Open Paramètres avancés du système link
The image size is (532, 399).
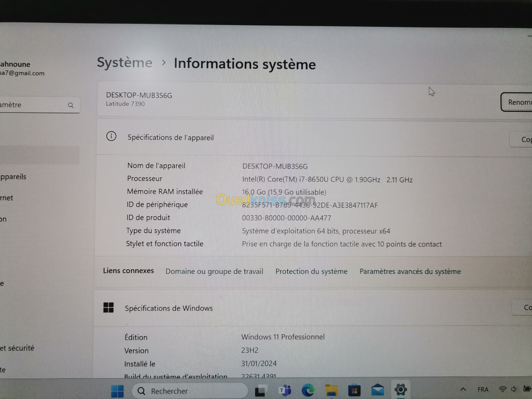(410, 271)
